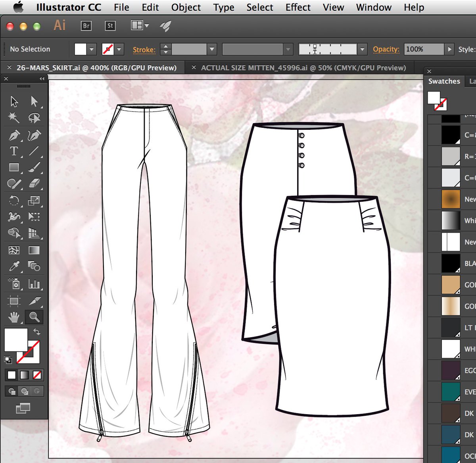Set paint mode to None
476x463 pixels.
click(37, 375)
